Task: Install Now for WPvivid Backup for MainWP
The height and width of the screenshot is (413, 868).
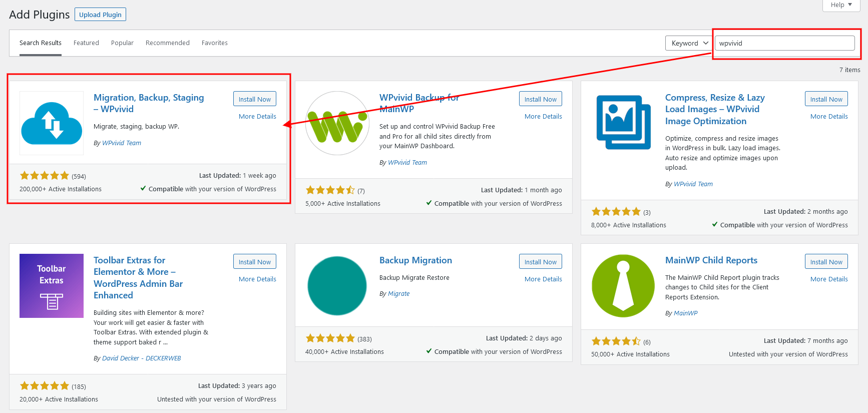Action: pos(541,99)
